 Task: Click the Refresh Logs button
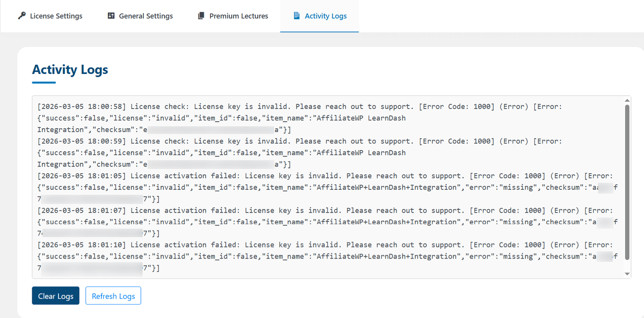point(113,296)
